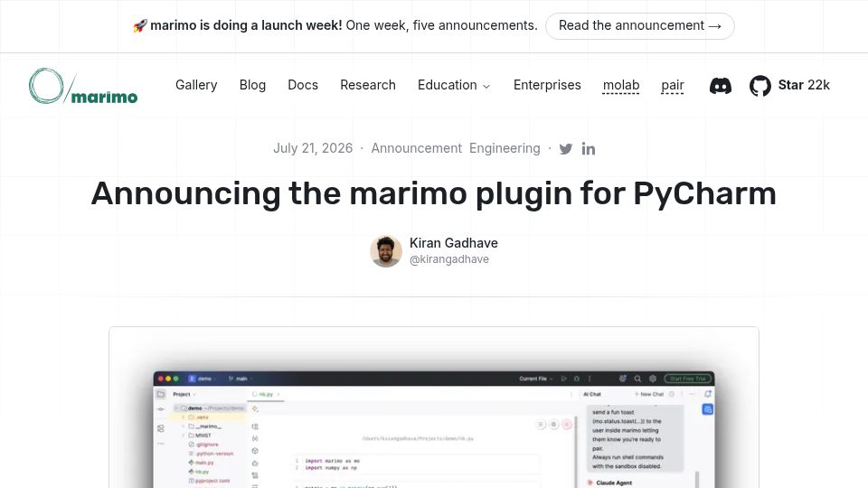Expand the Education dropdown menu

pyautogui.click(x=454, y=85)
